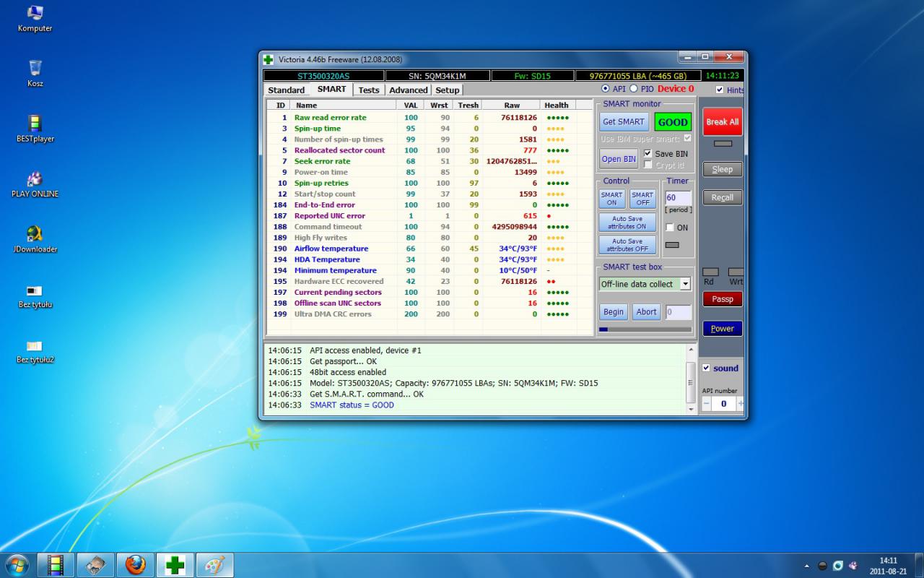
Task: Click the Recall button
Action: click(x=723, y=197)
